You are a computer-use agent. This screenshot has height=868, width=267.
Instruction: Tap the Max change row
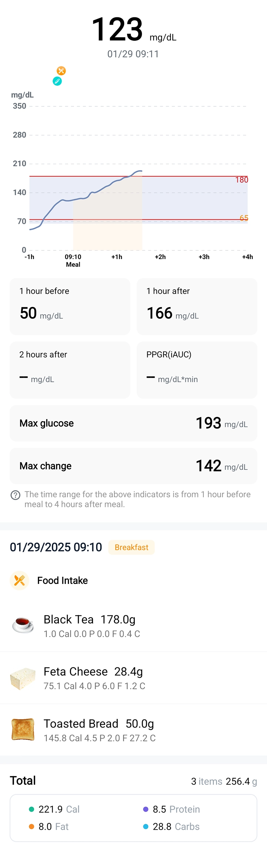(133, 466)
